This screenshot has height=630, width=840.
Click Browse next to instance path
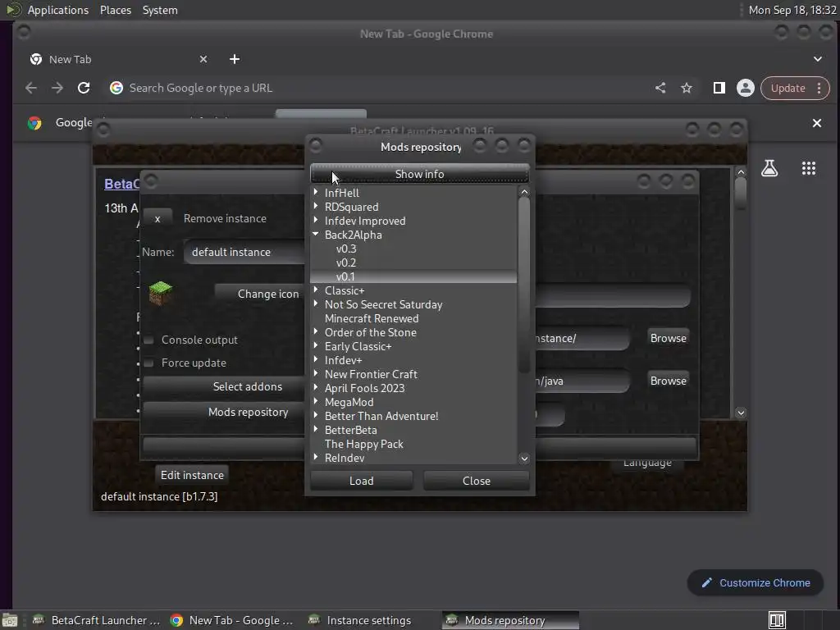tap(668, 338)
